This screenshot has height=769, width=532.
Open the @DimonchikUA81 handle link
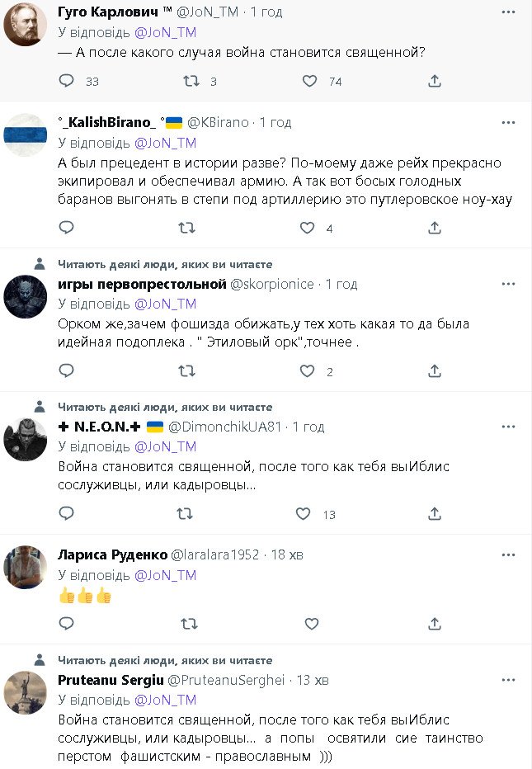pyautogui.click(x=225, y=427)
